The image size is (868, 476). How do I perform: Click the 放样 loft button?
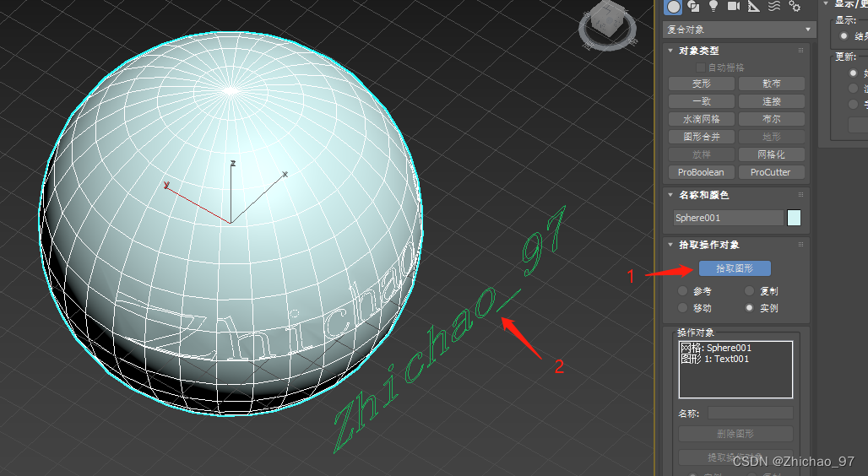click(x=702, y=154)
